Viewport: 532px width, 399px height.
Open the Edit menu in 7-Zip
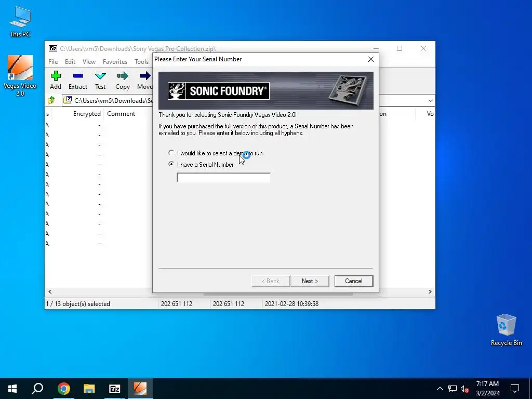point(70,62)
